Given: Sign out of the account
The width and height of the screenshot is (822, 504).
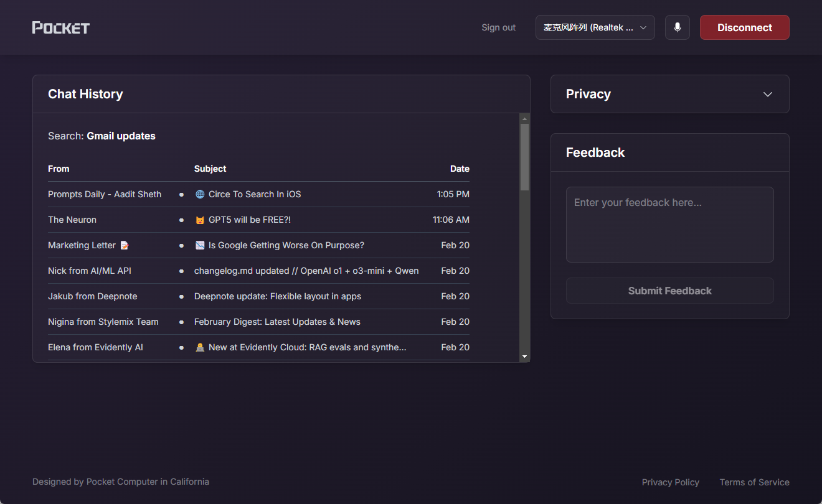Looking at the screenshot, I should click(x=498, y=27).
